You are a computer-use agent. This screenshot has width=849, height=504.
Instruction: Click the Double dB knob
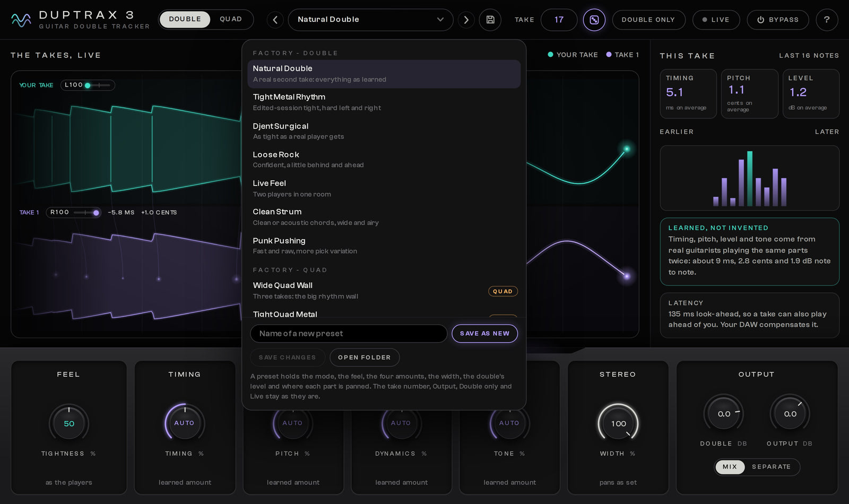click(x=723, y=414)
